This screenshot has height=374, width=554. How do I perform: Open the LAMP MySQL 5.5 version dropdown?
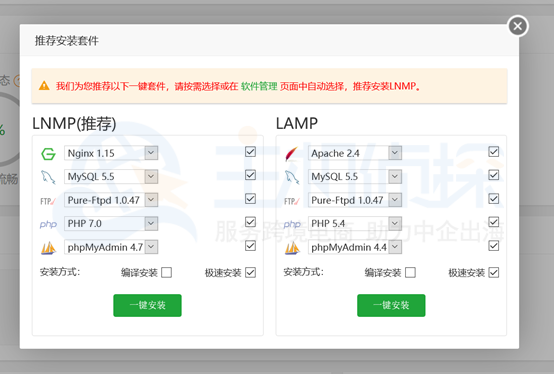355,176
